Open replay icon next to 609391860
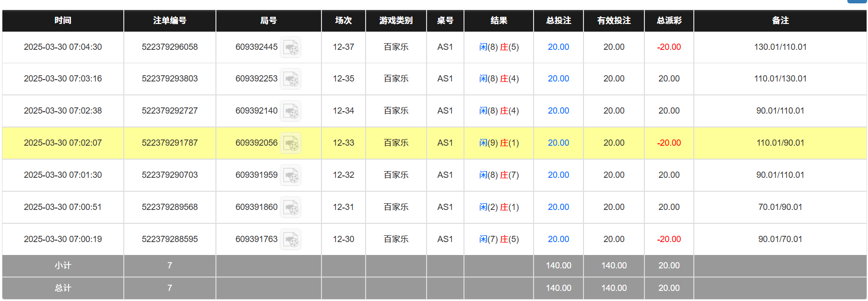Image resolution: width=868 pixels, height=301 pixels. (290, 208)
